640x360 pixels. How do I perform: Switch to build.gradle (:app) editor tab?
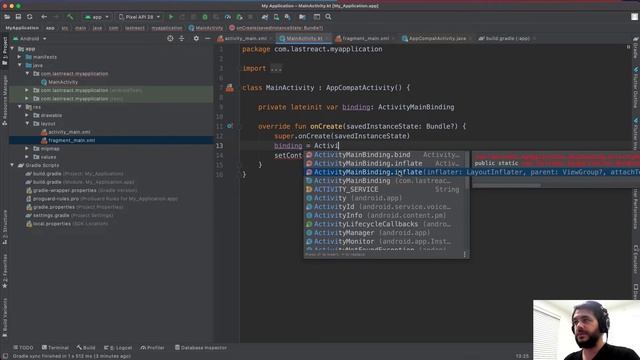tap(507, 38)
